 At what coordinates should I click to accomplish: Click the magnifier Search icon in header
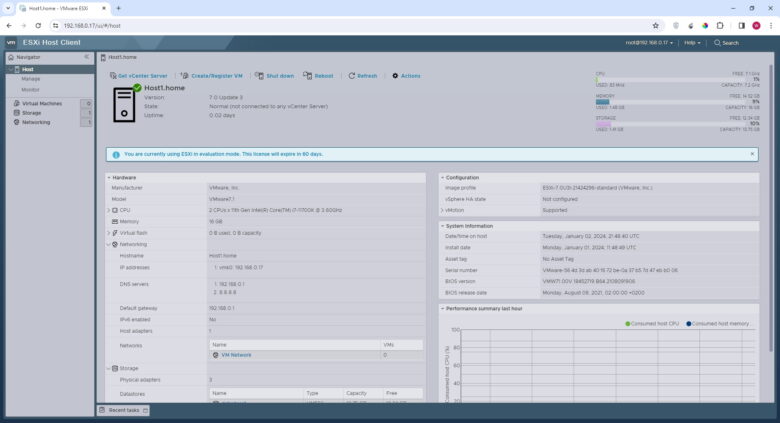coord(717,43)
